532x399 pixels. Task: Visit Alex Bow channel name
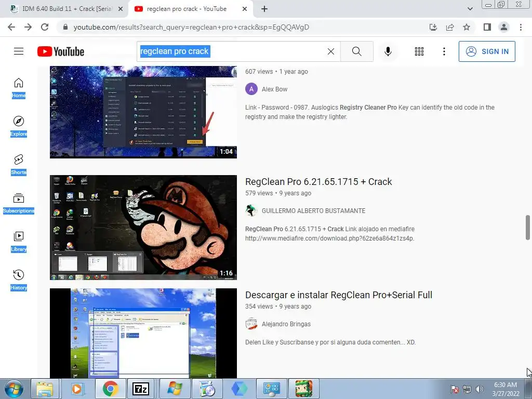[274, 89]
